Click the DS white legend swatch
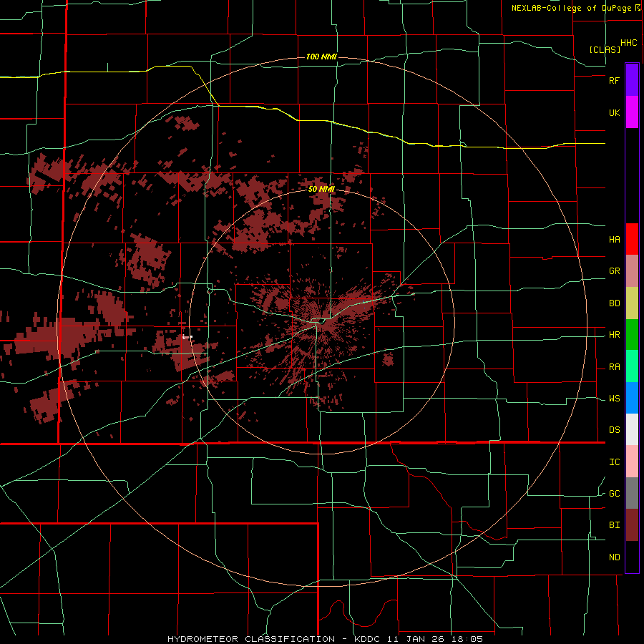This screenshot has height=644, width=644. pos(632,429)
